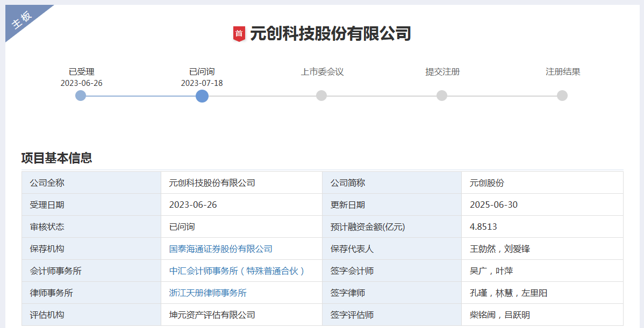Image resolution: width=644 pixels, height=328 pixels.
Task: Click the 评估机构 label cell
Action: [x=91, y=315]
